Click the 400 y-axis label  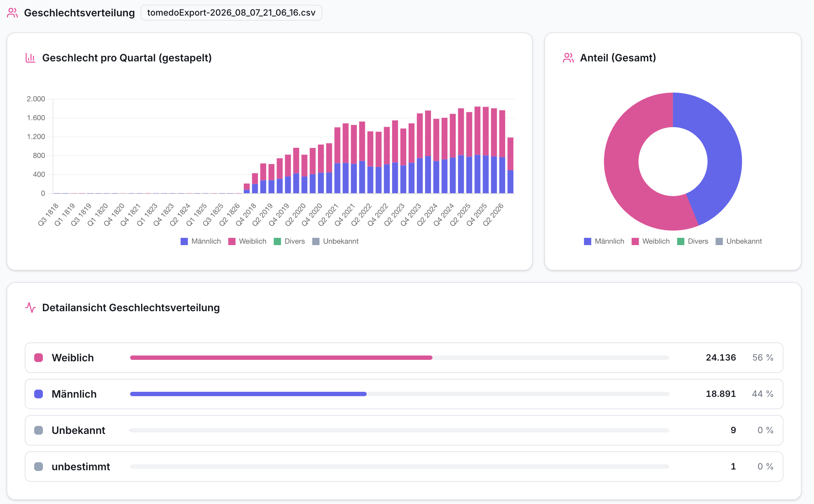(39, 174)
